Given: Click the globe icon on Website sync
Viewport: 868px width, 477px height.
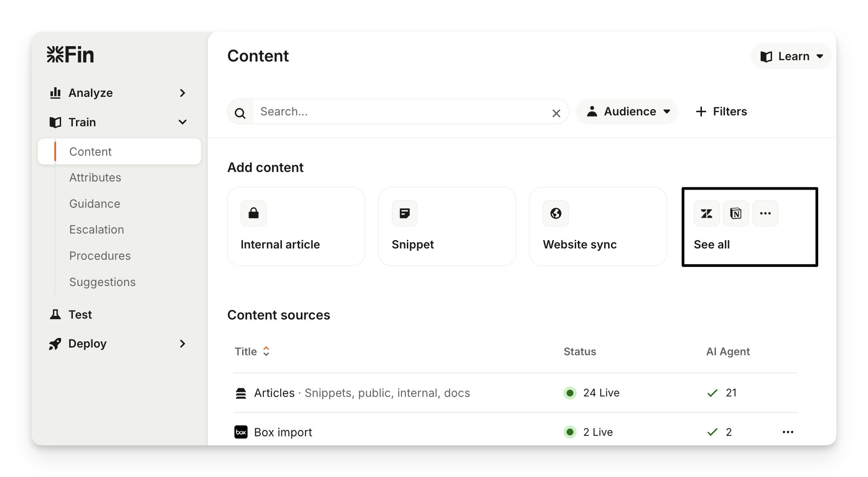Looking at the screenshot, I should pyautogui.click(x=556, y=214).
